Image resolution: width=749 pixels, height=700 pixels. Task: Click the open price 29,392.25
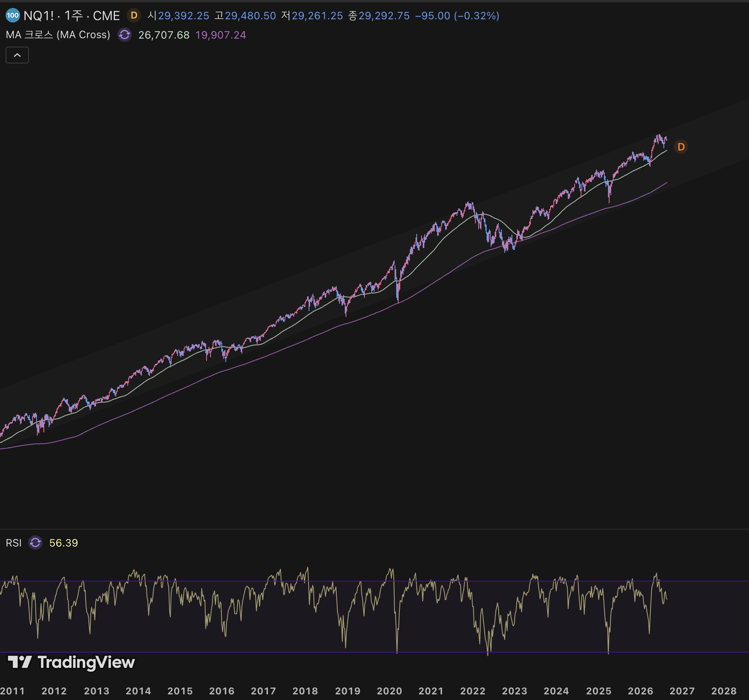pyautogui.click(x=184, y=16)
